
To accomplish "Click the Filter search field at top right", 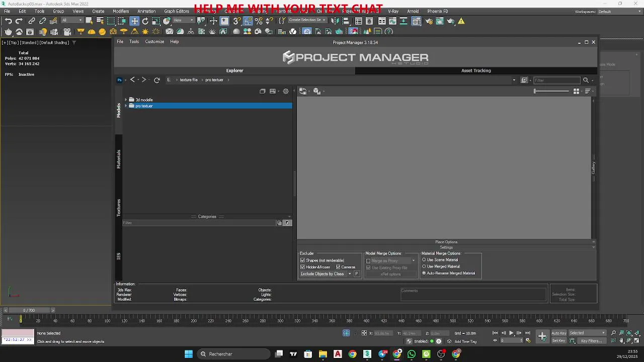I will point(557,80).
